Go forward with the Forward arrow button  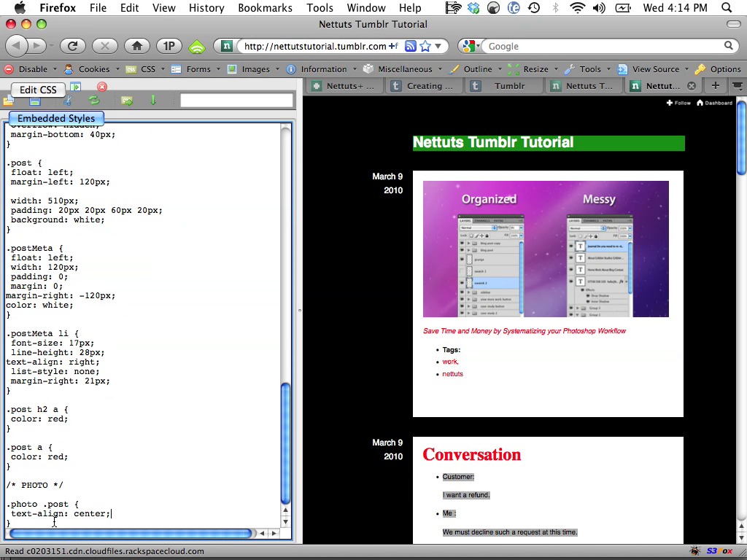(36, 46)
